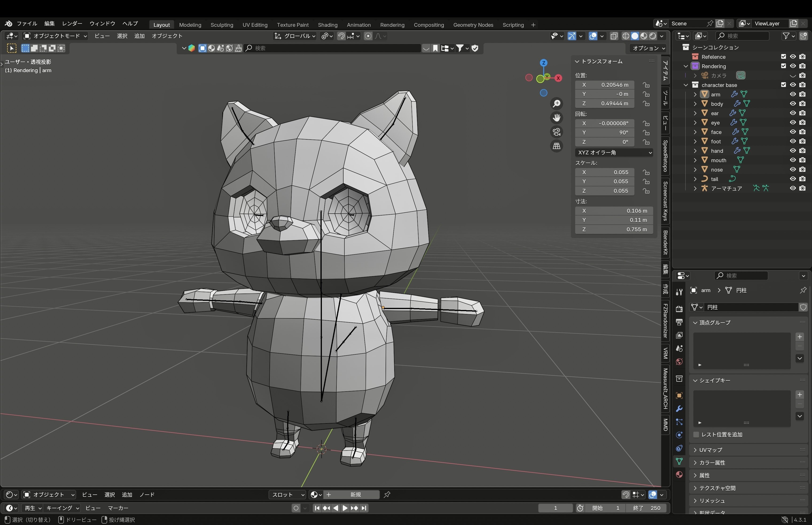Open オブジェクトモード mode dropdown

(x=55, y=36)
